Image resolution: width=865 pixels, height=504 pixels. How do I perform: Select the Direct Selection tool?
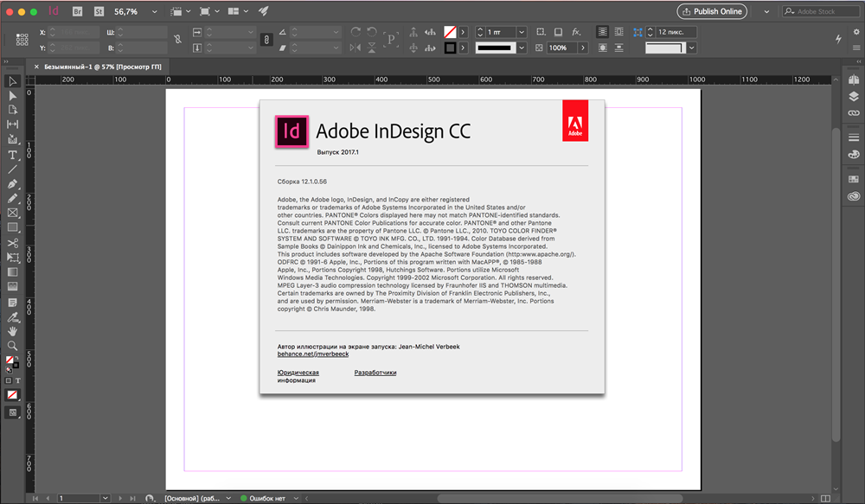pyautogui.click(x=12, y=96)
